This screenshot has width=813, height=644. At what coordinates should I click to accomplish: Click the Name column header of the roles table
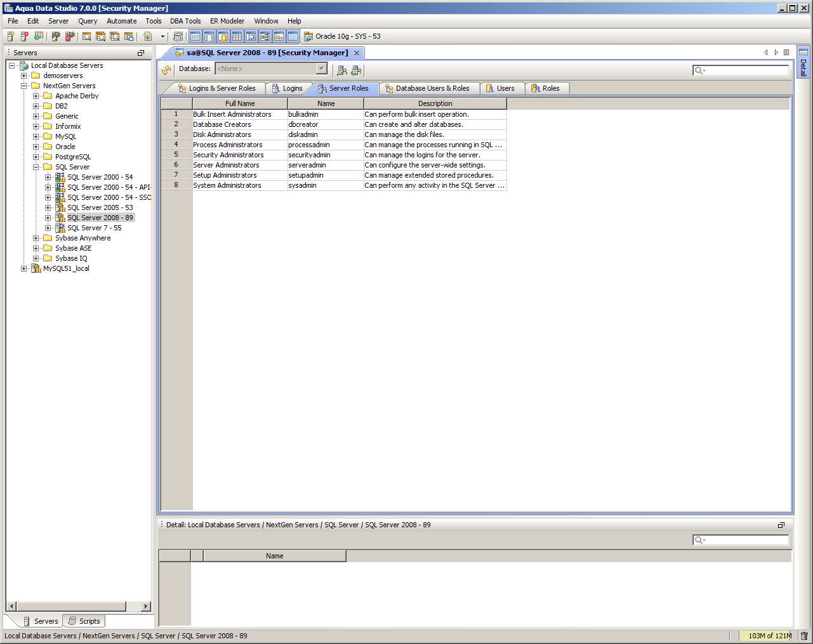326,103
